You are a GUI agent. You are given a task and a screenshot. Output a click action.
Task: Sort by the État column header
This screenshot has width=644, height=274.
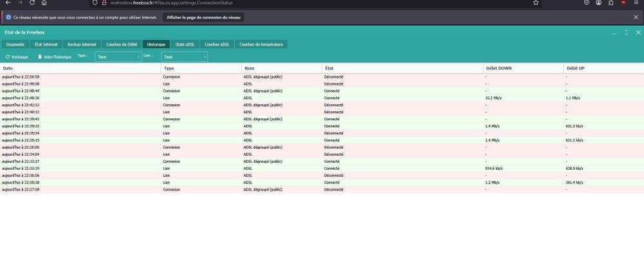[402, 68]
